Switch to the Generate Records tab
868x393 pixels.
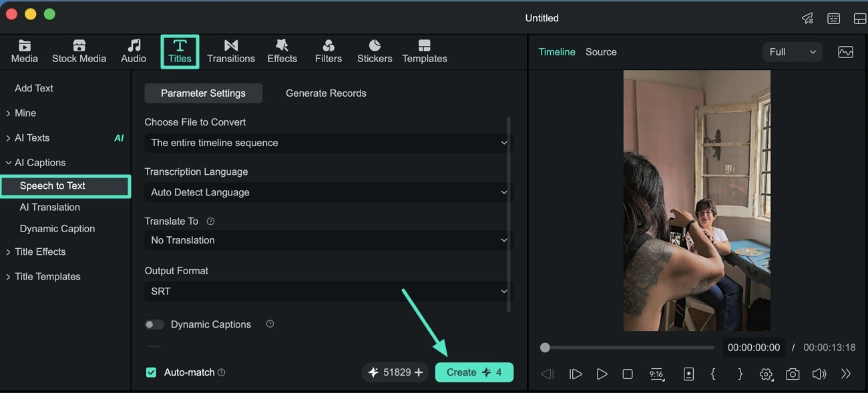pos(326,93)
